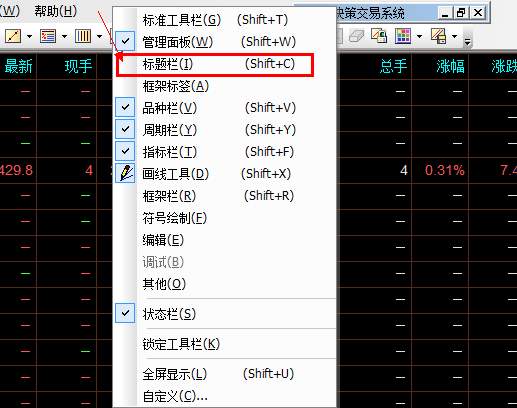Choose 全屏显示(L) menu entry
517x408 pixels.
coord(224,374)
